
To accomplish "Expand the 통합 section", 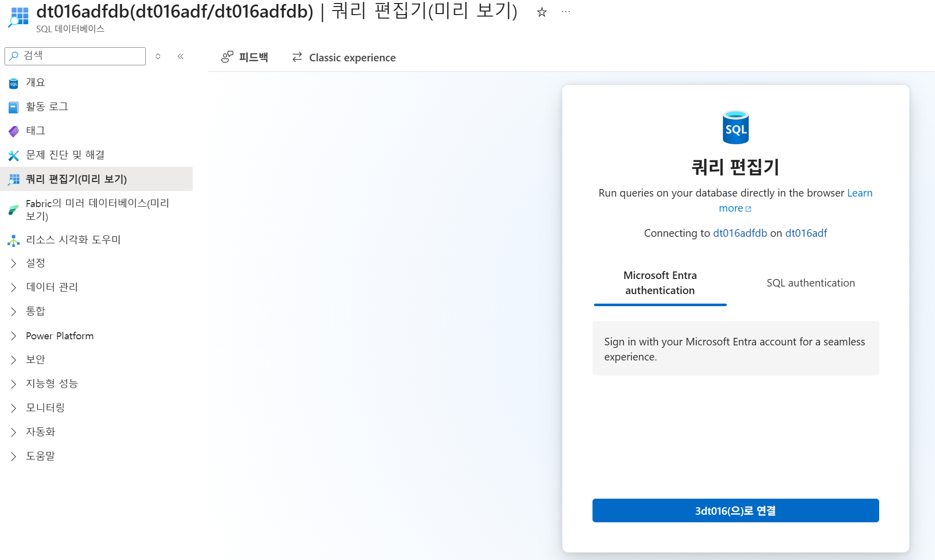I will (14, 312).
